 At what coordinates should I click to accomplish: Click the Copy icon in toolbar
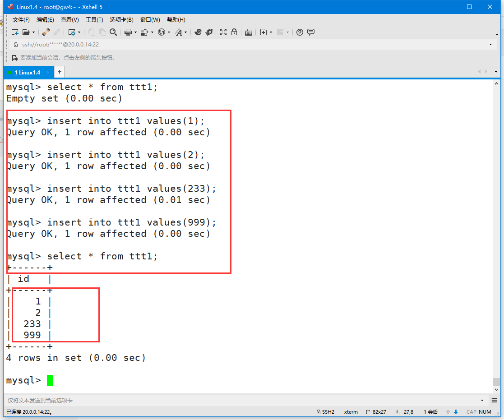click(92, 32)
